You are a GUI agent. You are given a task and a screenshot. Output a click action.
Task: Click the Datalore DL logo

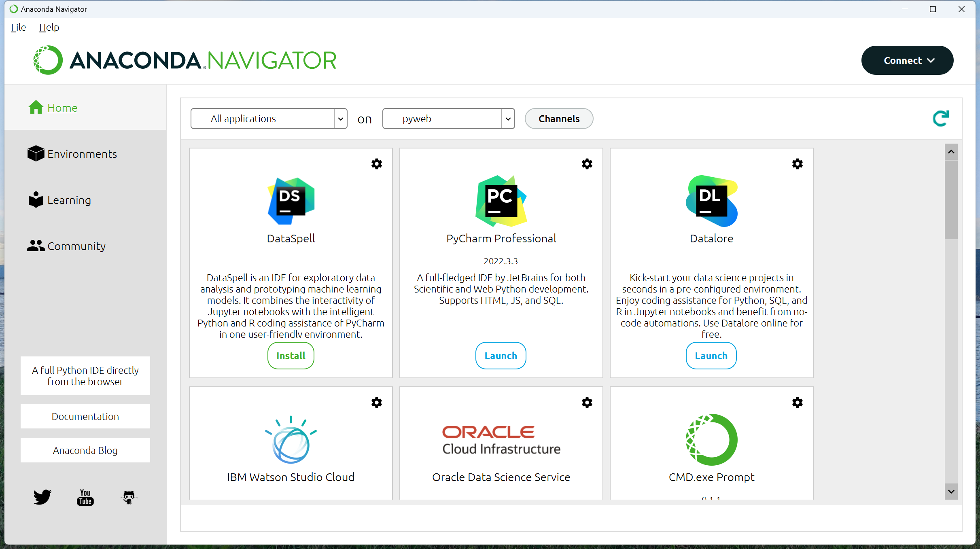(711, 201)
